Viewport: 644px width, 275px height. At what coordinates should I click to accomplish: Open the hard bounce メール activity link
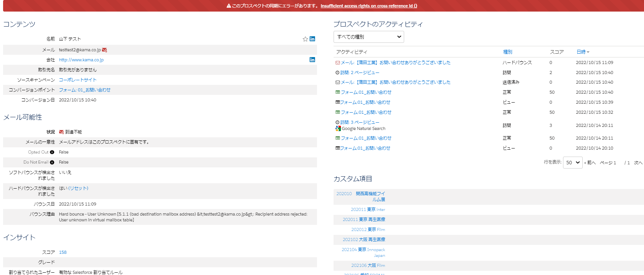coord(396,62)
